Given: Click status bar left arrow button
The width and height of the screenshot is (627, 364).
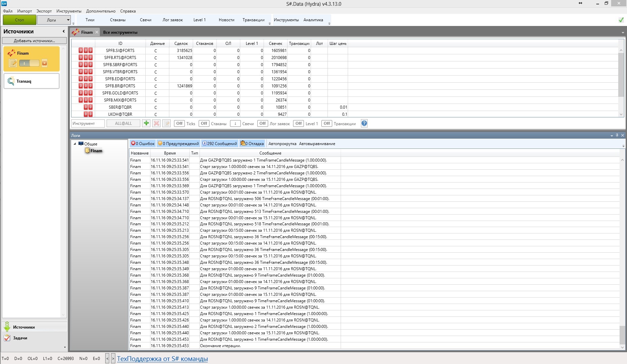Looking at the screenshot, I should (107, 358).
